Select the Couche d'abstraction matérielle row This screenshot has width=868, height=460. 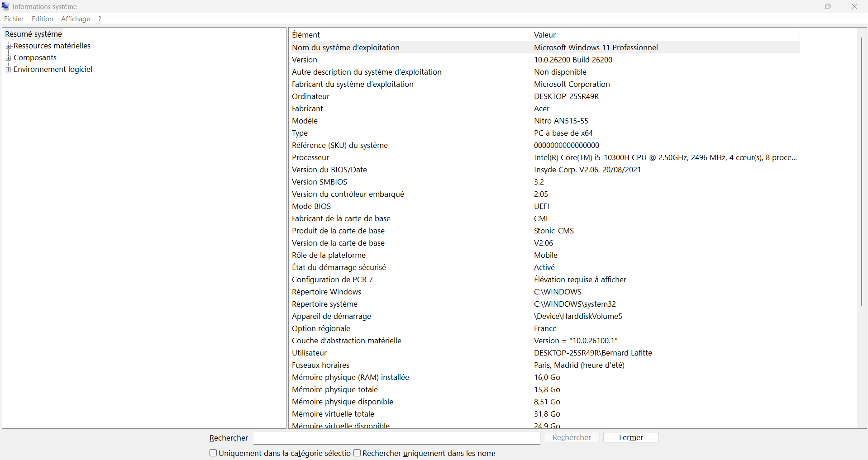pyautogui.click(x=544, y=341)
